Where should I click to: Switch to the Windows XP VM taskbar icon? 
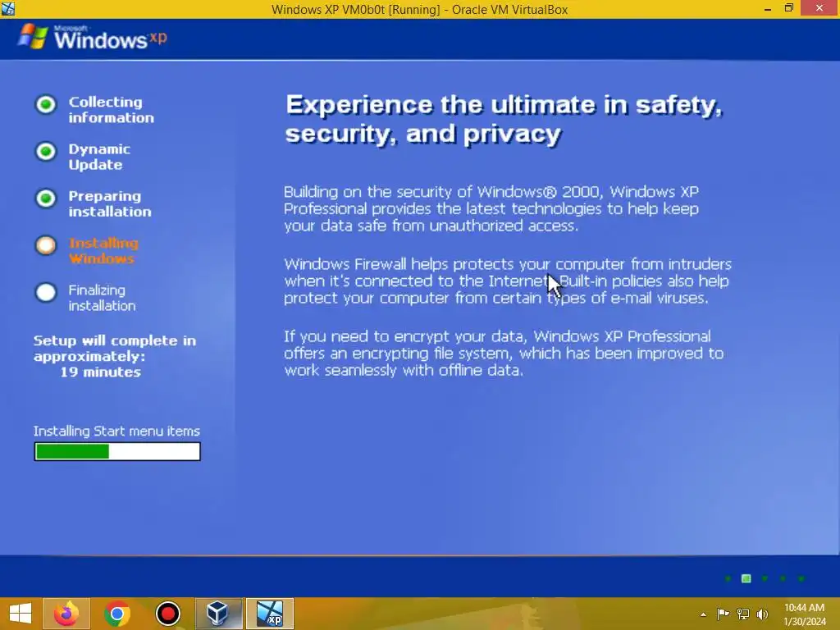click(x=269, y=614)
